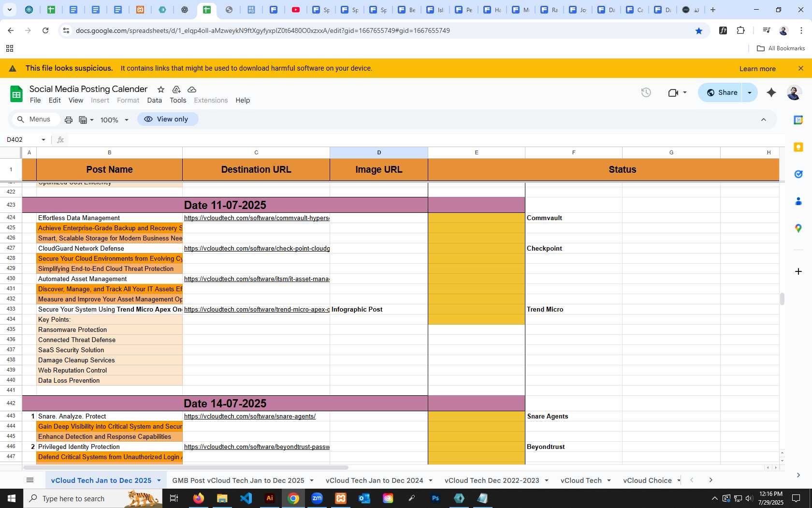Star the Social Media Posting Calender document
The height and width of the screenshot is (508, 812).
[161, 90]
